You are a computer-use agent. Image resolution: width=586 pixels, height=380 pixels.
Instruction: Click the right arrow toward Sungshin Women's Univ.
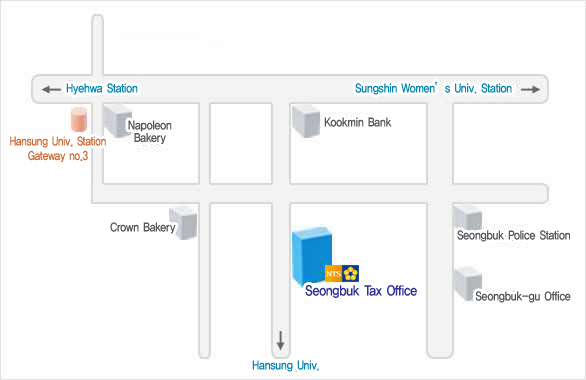click(x=530, y=89)
